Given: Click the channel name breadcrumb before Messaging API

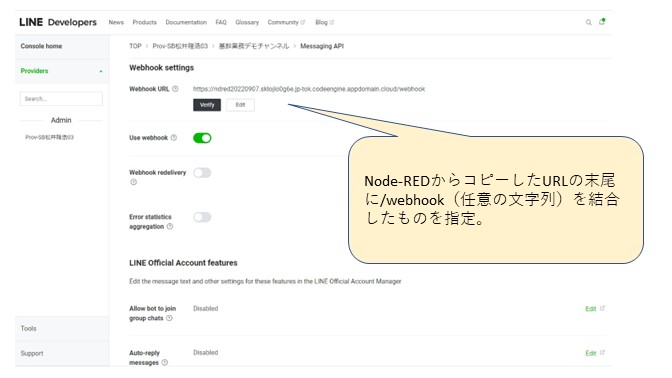Looking at the screenshot, I should tap(254, 46).
